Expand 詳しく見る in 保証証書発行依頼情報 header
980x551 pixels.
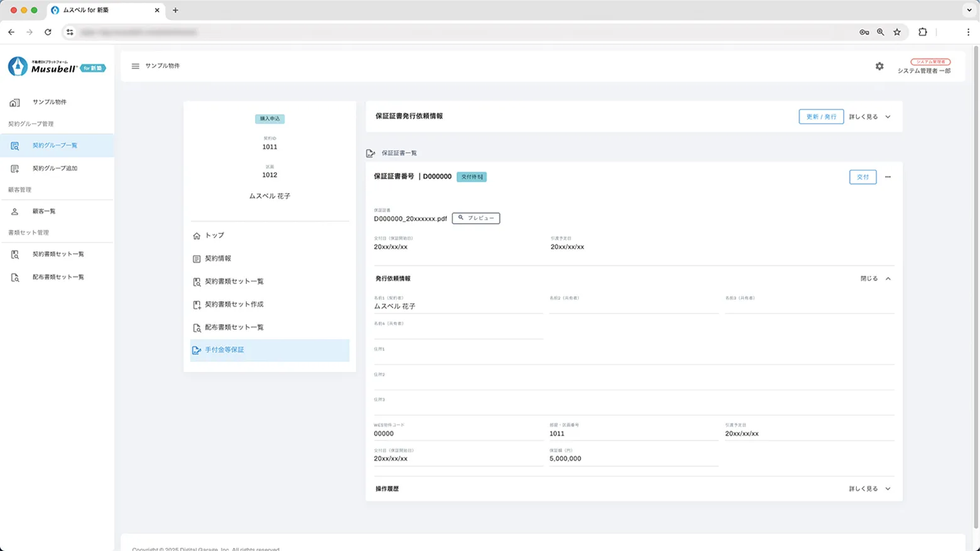(x=870, y=117)
